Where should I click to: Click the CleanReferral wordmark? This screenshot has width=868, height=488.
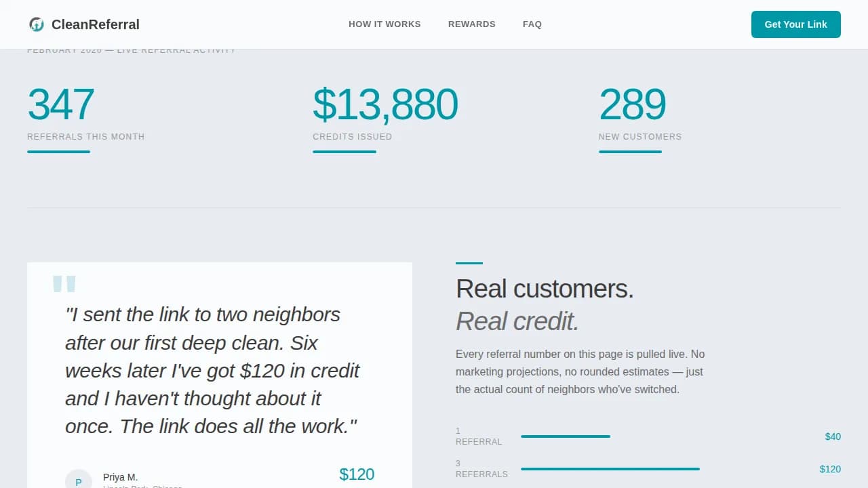click(95, 24)
